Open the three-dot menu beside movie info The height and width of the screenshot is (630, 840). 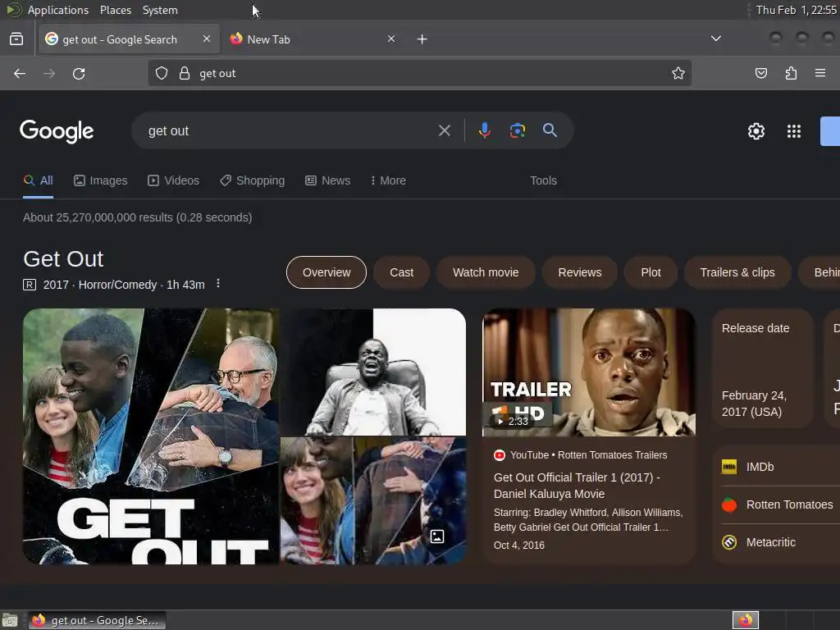coord(218,283)
